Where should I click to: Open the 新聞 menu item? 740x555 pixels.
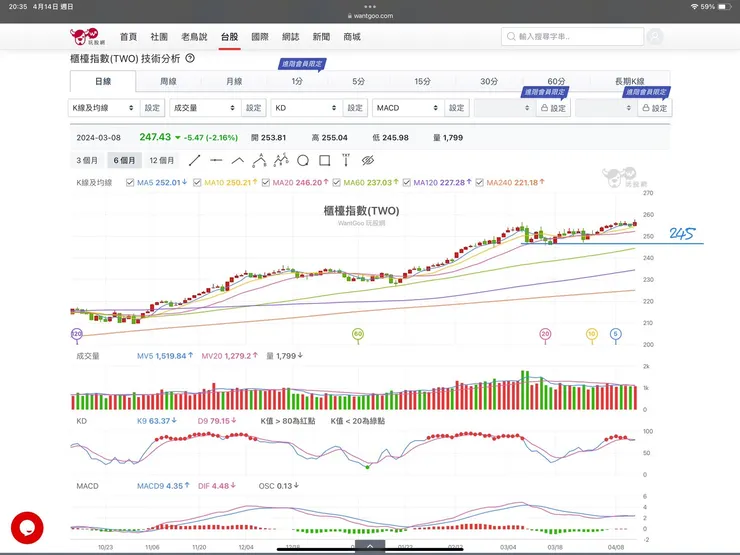coord(321,37)
